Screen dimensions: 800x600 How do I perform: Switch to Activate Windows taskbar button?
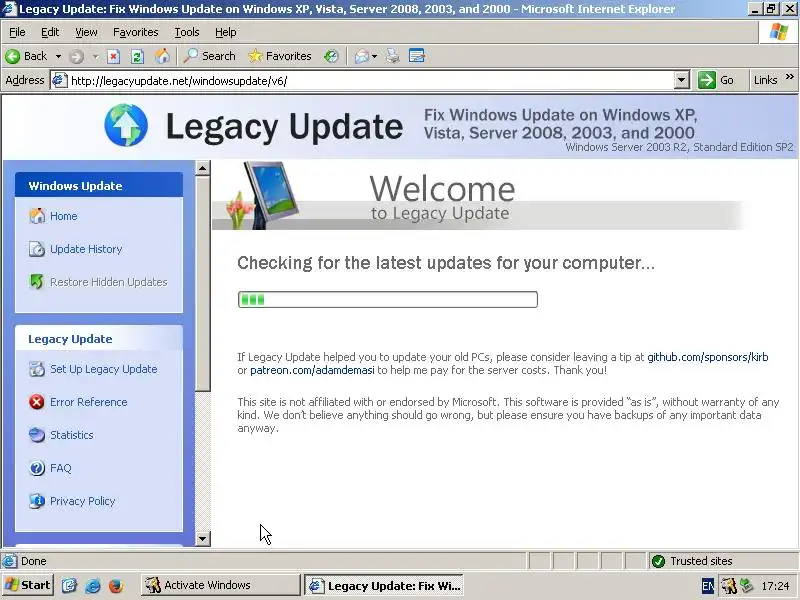pyautogui.click(x=220, y=585)
